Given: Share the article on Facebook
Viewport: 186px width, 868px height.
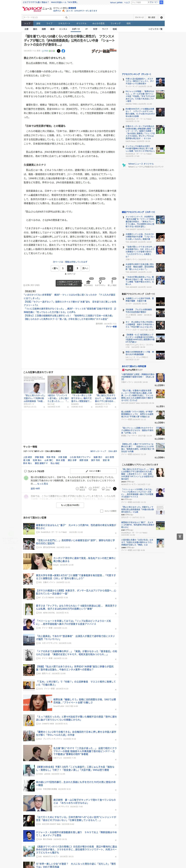Looking at the screenshot, I should (63, 51).
